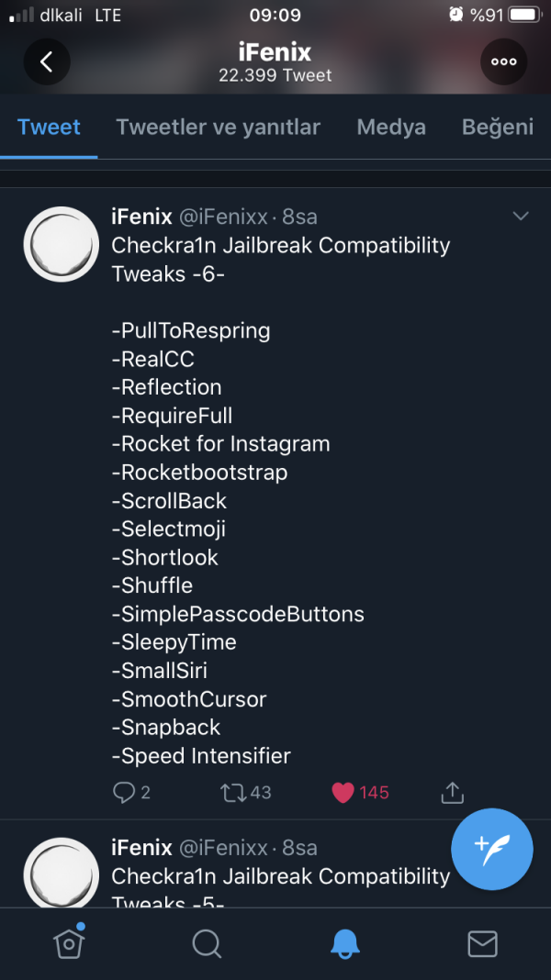Compose a new tweet with feather button
This screenshot has height=980, width=551.
click(492, 849)
